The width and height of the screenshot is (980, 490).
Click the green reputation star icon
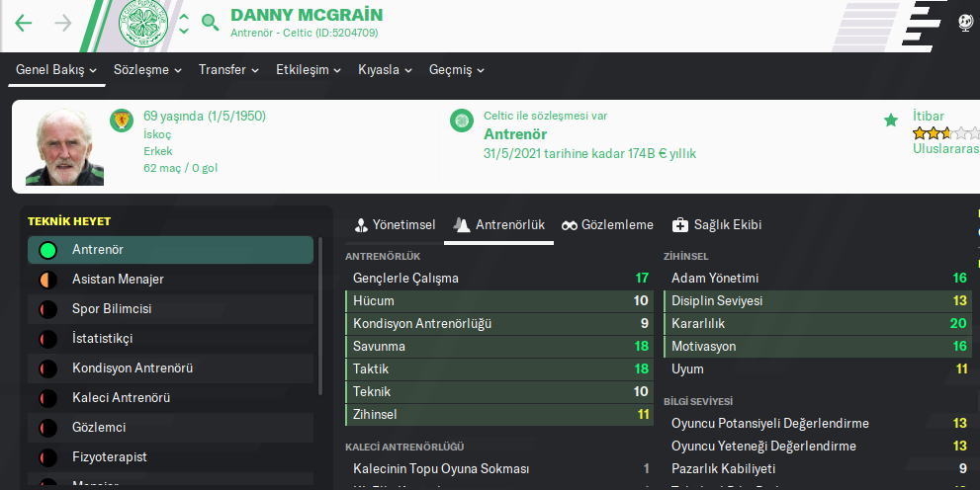pyautogui.click(x=891, y=121)
